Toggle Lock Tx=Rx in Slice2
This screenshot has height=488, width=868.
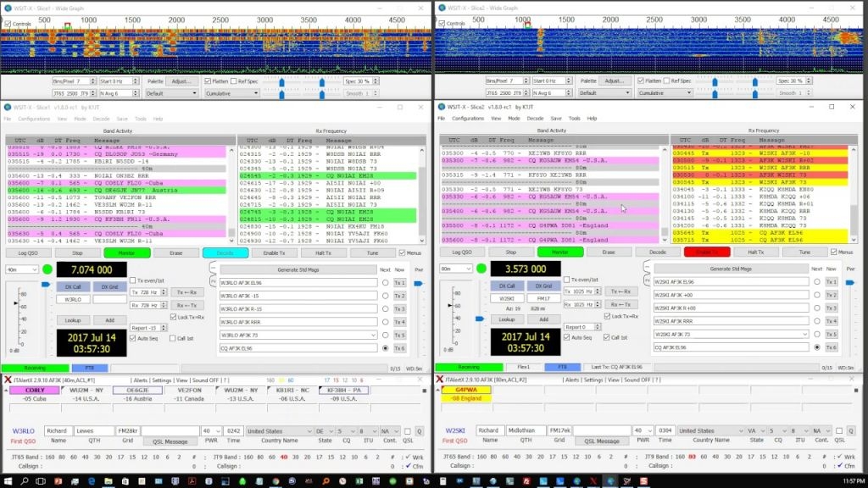click(607, 316)
